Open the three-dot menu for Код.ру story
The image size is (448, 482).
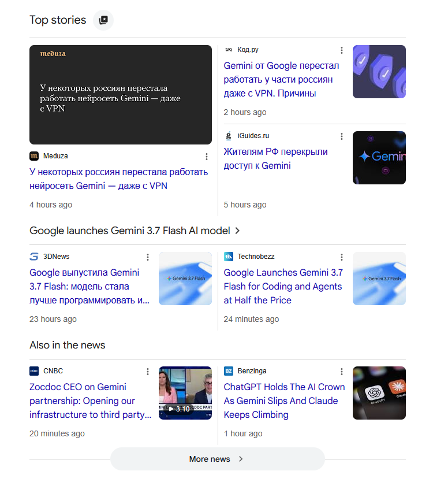click(342, 50)
